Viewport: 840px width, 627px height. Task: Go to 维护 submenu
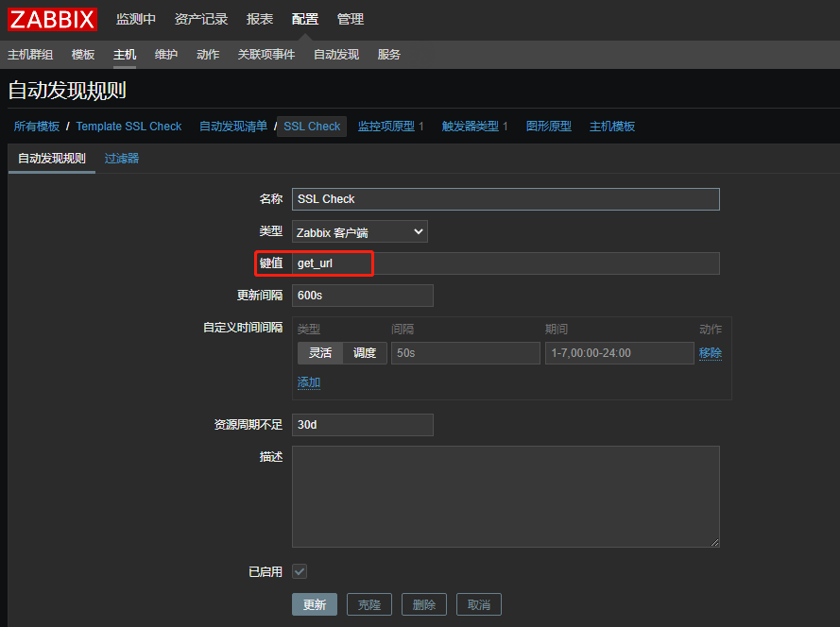pyautogui.click(x=166, y=55)
